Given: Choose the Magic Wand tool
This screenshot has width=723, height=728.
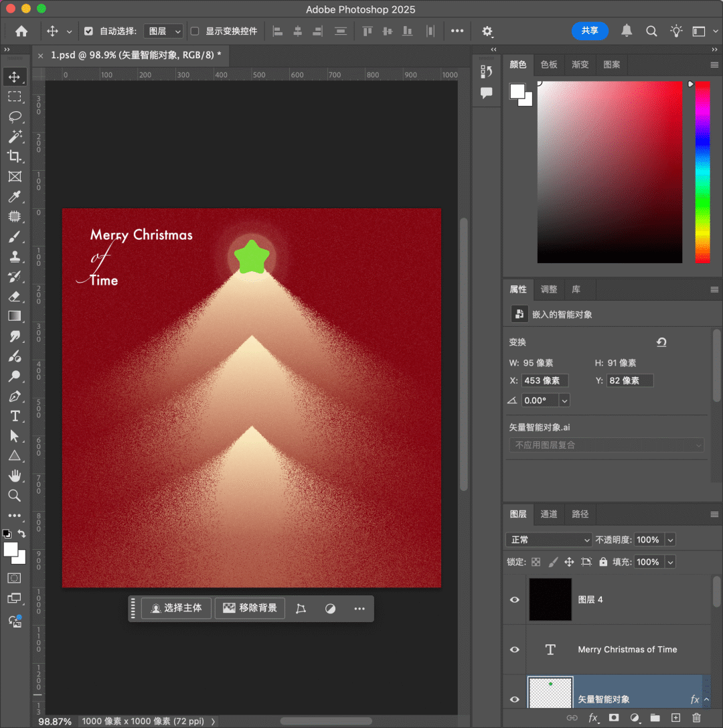Looking at the screenshot, I should pos(15,137).
